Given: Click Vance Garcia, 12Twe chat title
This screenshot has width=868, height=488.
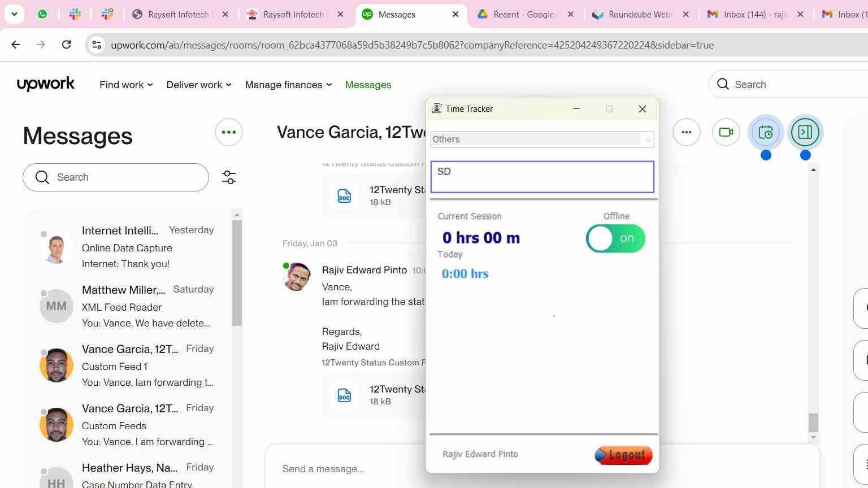Looking at the screenshot, I should coord(351,132).
